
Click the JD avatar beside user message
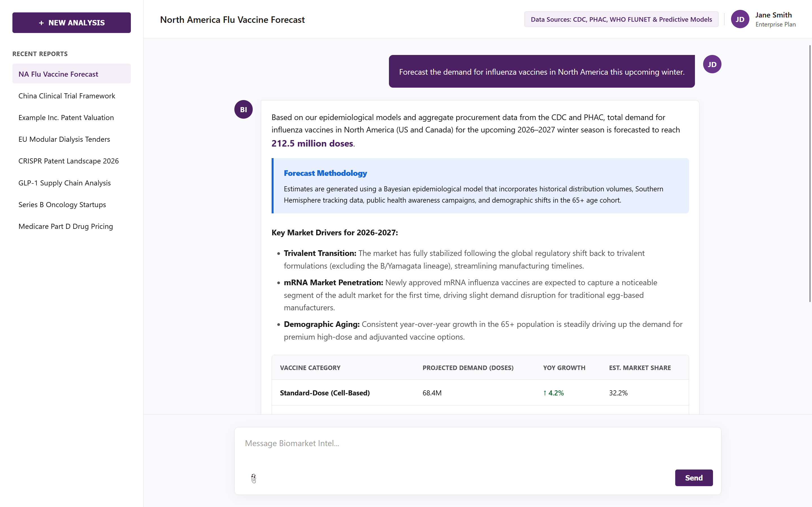tap(712, 64)
